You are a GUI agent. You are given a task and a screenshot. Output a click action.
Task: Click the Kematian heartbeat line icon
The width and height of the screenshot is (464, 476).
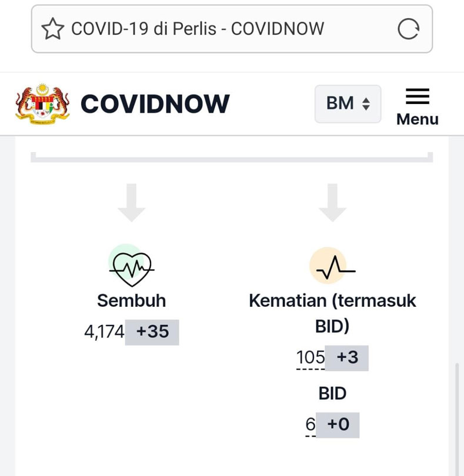pyautogui.click(x=332, y=266)
